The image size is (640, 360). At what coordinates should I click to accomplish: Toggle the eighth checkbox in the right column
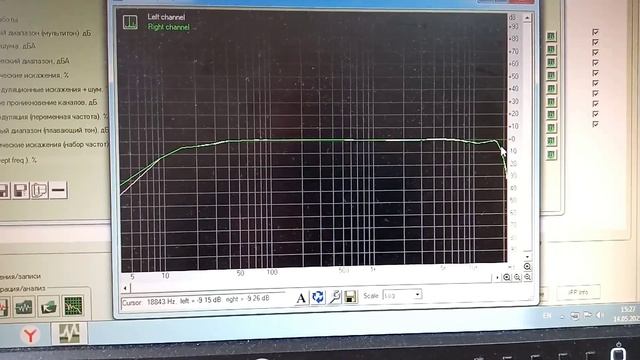pyautogui.click(x=595, y=103)
